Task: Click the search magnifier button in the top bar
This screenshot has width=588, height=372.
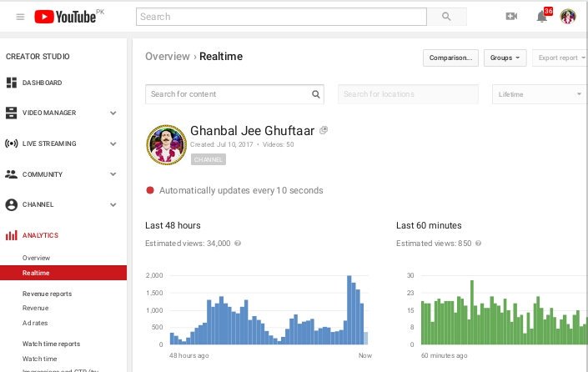Action: (x=446, y=17)
